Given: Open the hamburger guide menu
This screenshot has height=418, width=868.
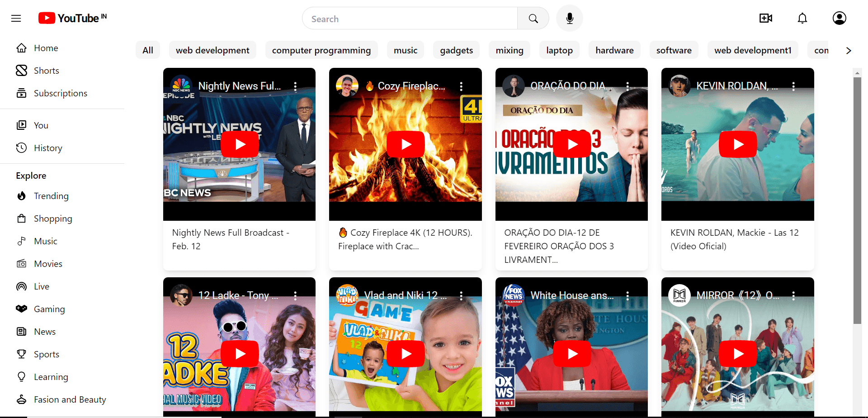Looking at the screenshot, I should 16,19.
